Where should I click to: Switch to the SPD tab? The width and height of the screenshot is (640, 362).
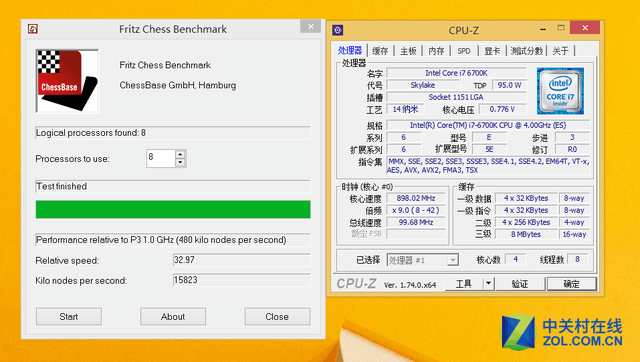coord(464,51)
